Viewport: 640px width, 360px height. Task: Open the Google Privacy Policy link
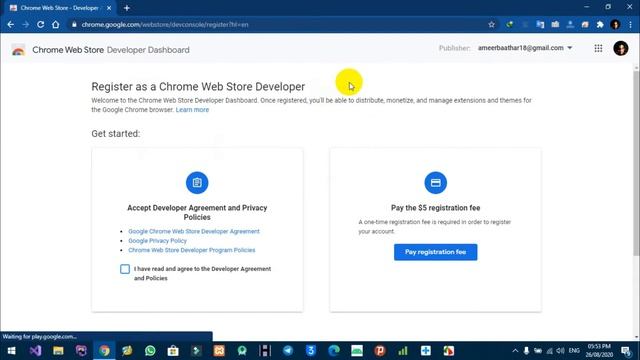click(158, 240)
